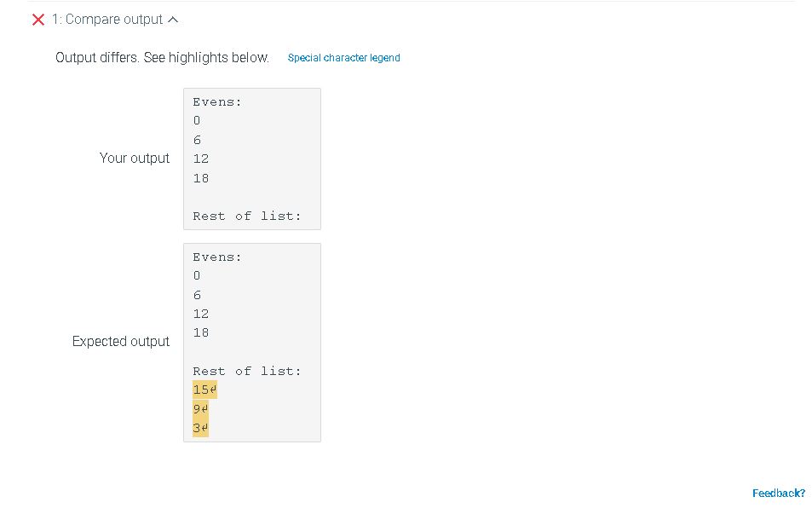This screenshot has width=812, height=508.
Task: Open the Special character legend
Action: 343,57
